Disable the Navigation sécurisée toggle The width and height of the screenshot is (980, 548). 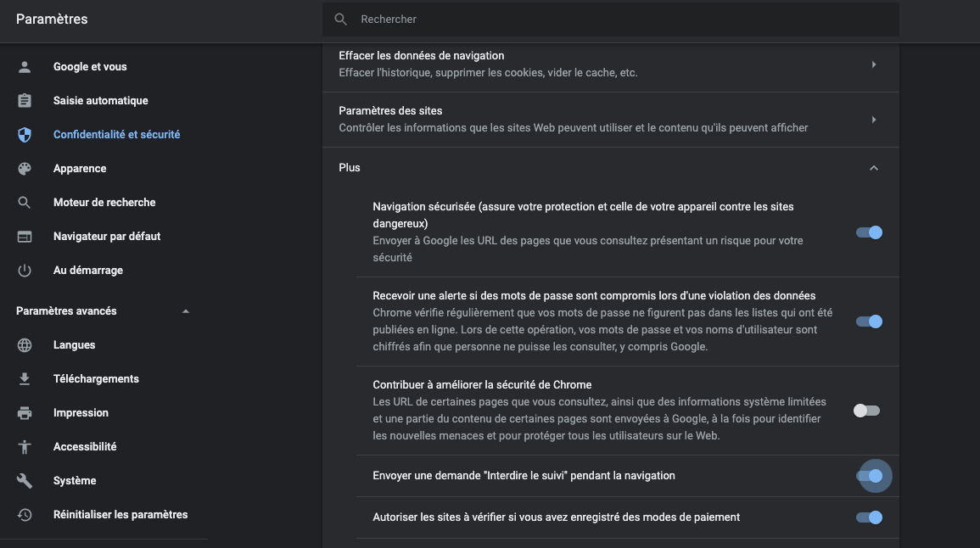(869, 232)
